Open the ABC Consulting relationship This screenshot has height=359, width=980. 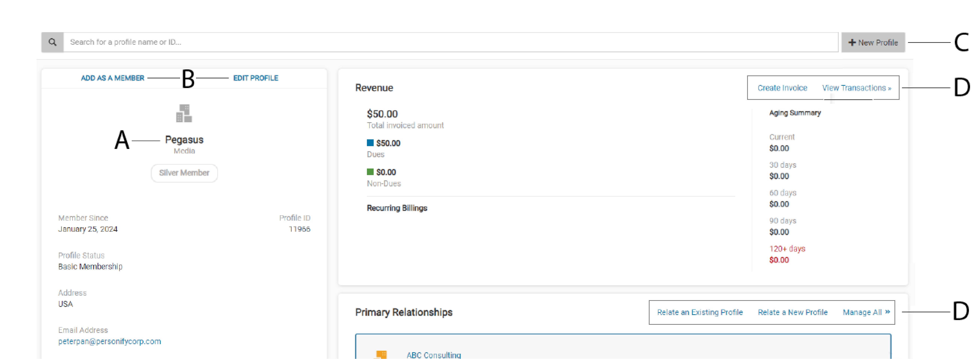(x=433, y=355)
